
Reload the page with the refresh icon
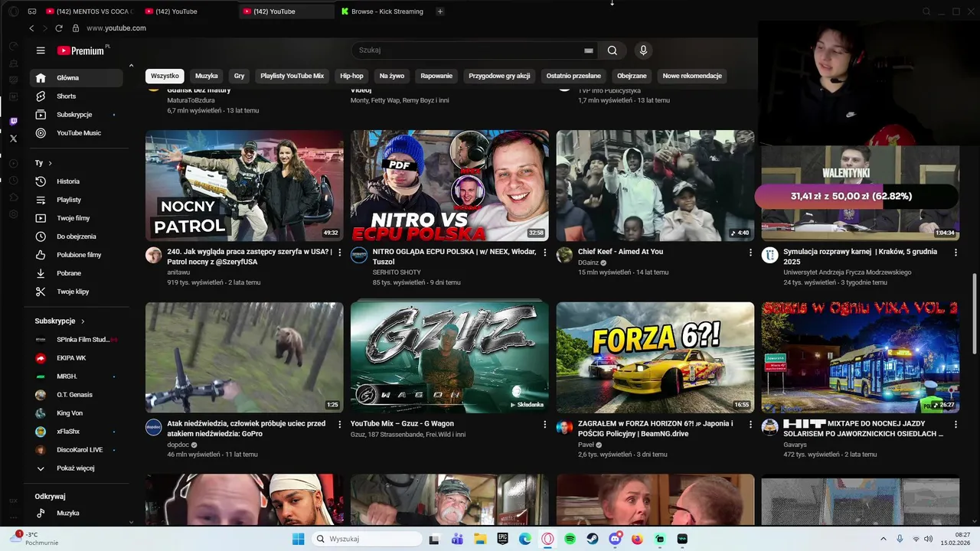tap(59, 28)
